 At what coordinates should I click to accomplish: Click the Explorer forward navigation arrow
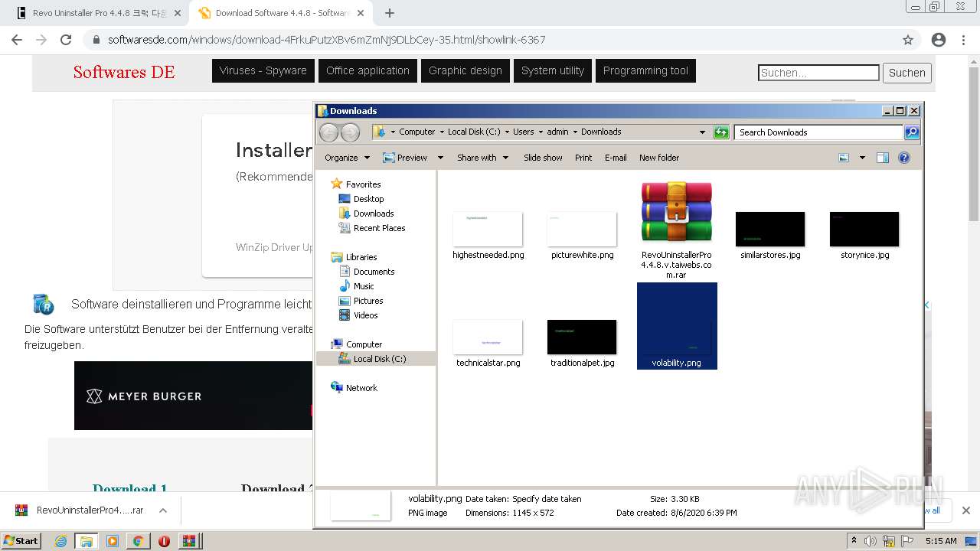[x=350, y=132]
